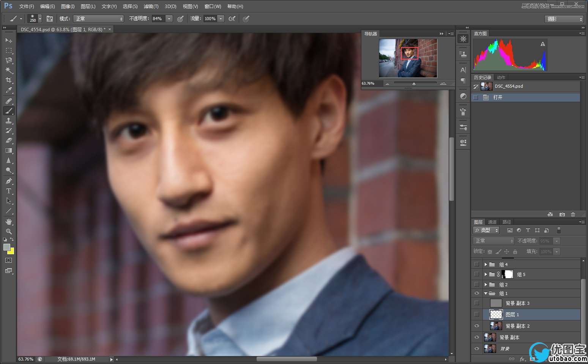
Task: Click the yellow background color swatch
Action: click(11, 252)
